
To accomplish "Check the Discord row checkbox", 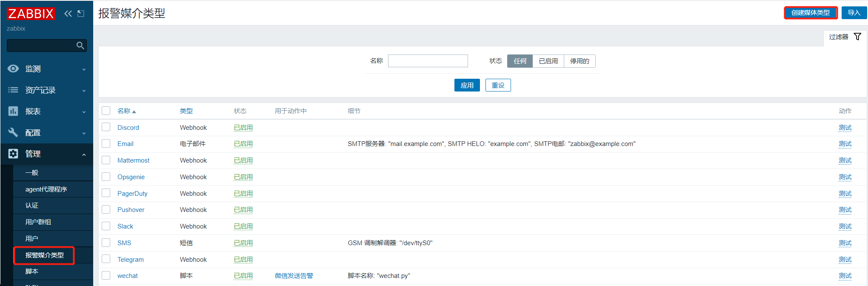I will pyautogui.click(x=106, y=127).
